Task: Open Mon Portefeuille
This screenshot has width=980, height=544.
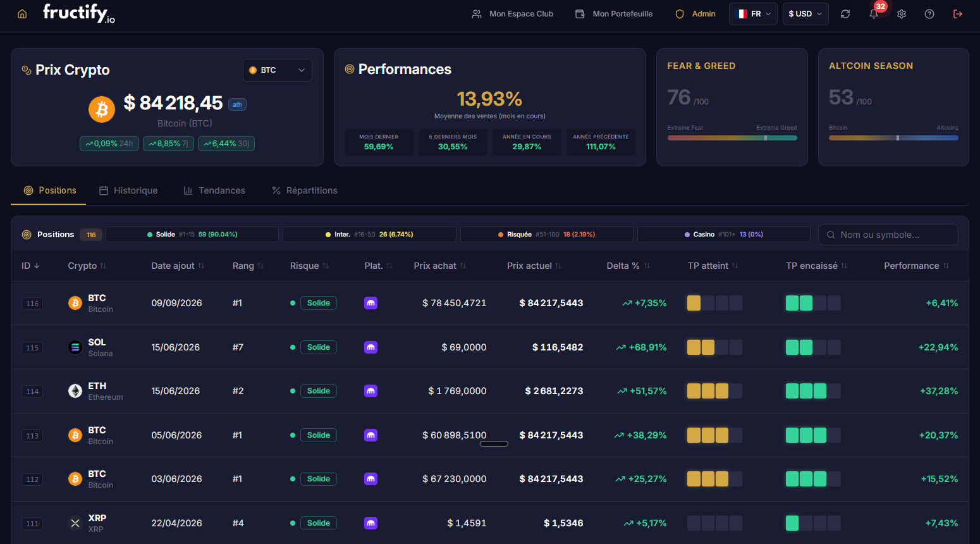Action: coord(614,14)
